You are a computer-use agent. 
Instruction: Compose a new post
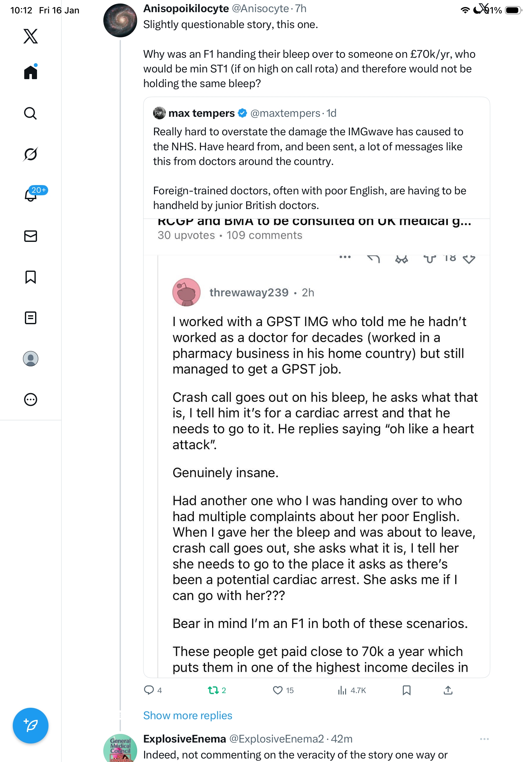[x=31, y=725]
